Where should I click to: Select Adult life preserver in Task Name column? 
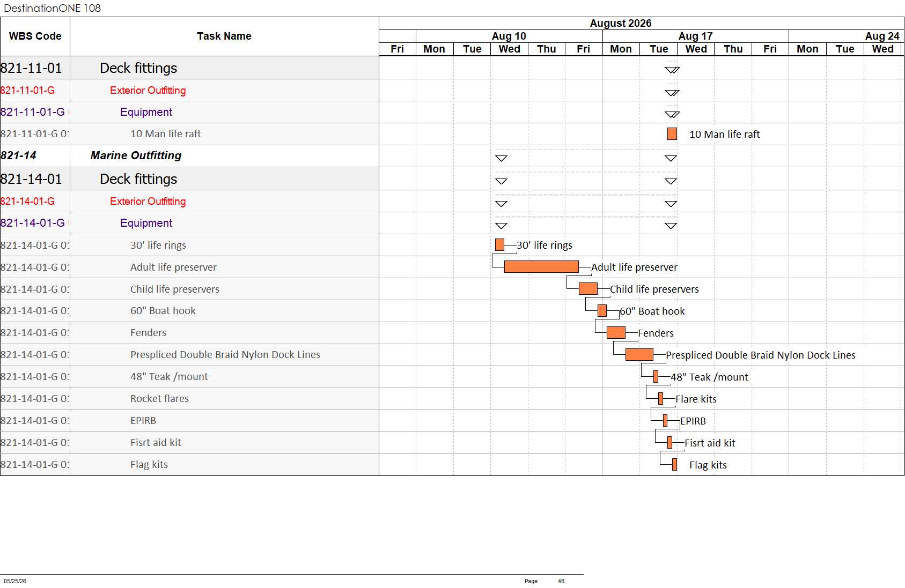(x=174, y=267)
